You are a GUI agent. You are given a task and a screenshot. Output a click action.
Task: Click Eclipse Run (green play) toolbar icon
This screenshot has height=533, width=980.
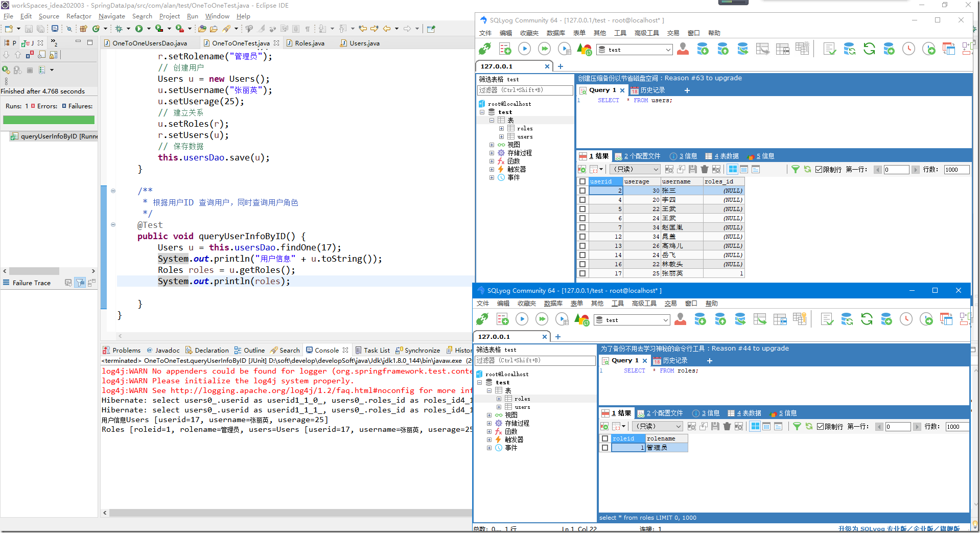(138, 29)
